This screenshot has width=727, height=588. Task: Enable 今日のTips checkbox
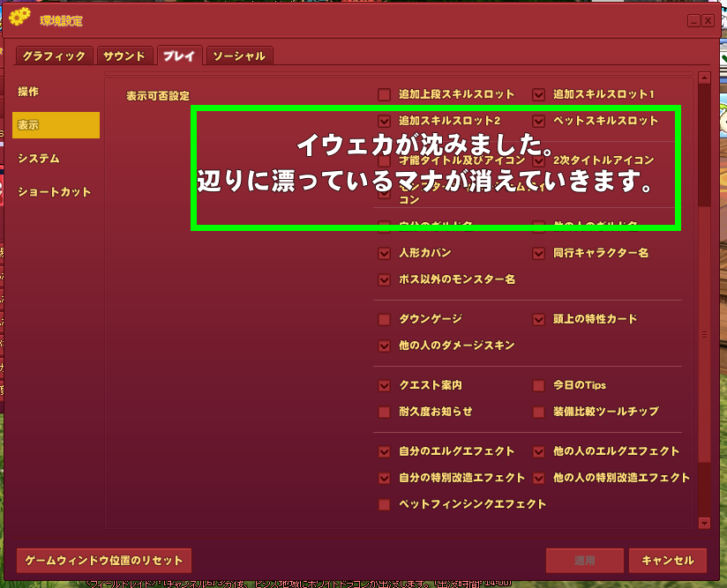(x=538, y=385)
